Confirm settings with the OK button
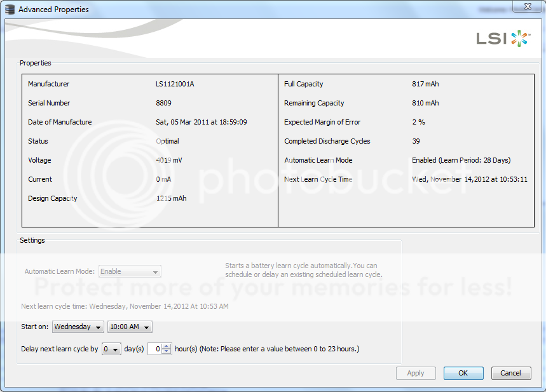 [463, 373]
